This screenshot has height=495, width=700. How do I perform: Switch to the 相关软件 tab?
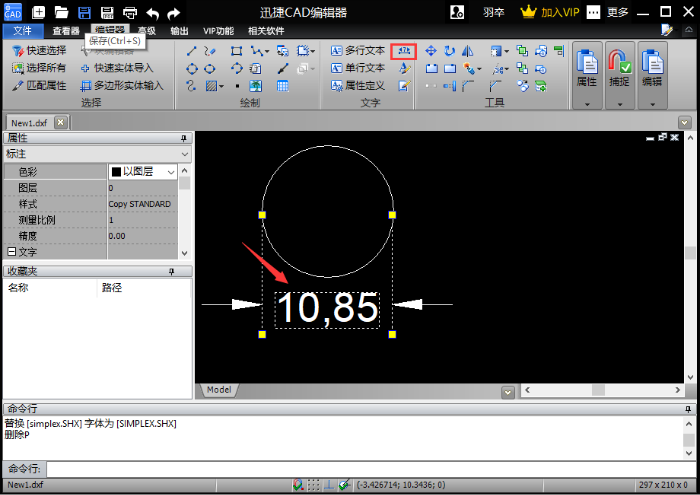pos(266,31)
